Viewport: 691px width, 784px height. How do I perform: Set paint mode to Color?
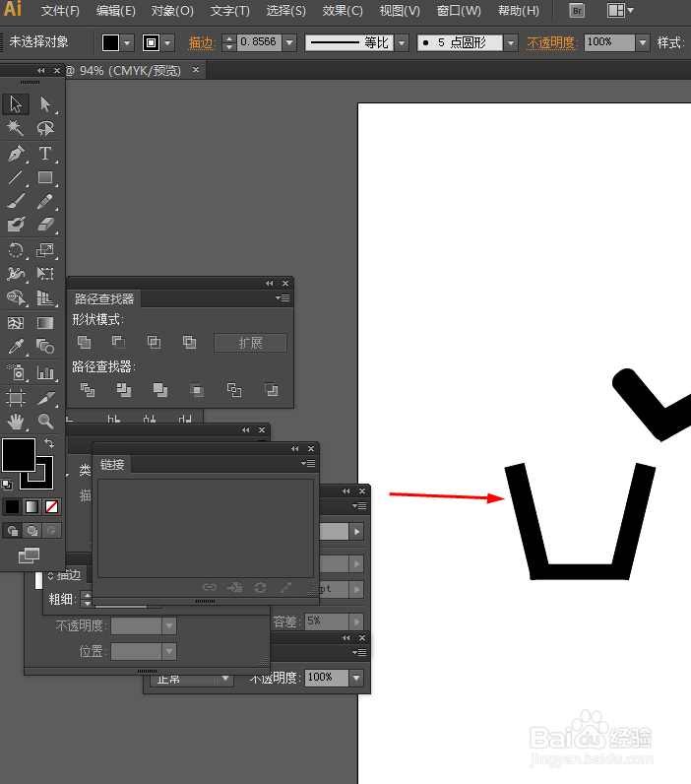click(x=12, y=507)
